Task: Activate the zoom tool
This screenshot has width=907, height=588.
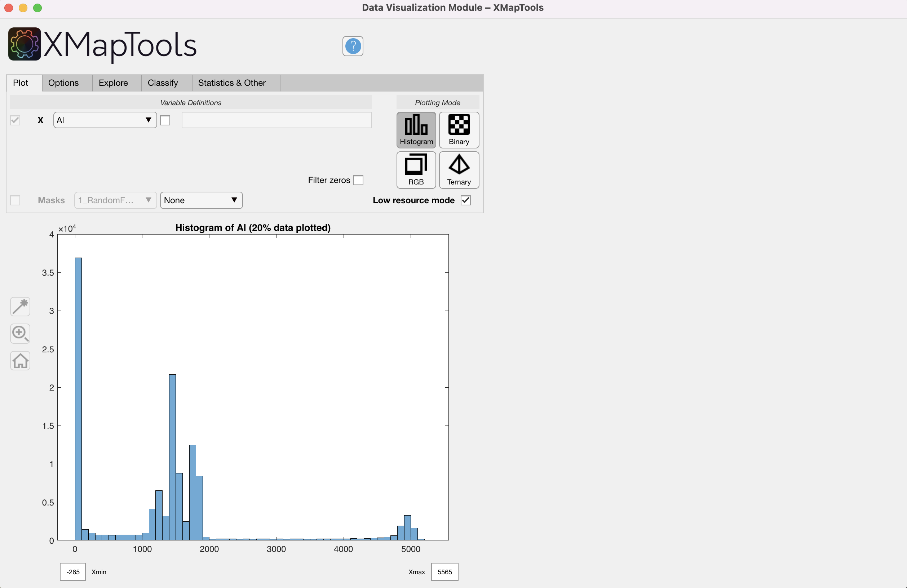Action: [x=20, y=334]
